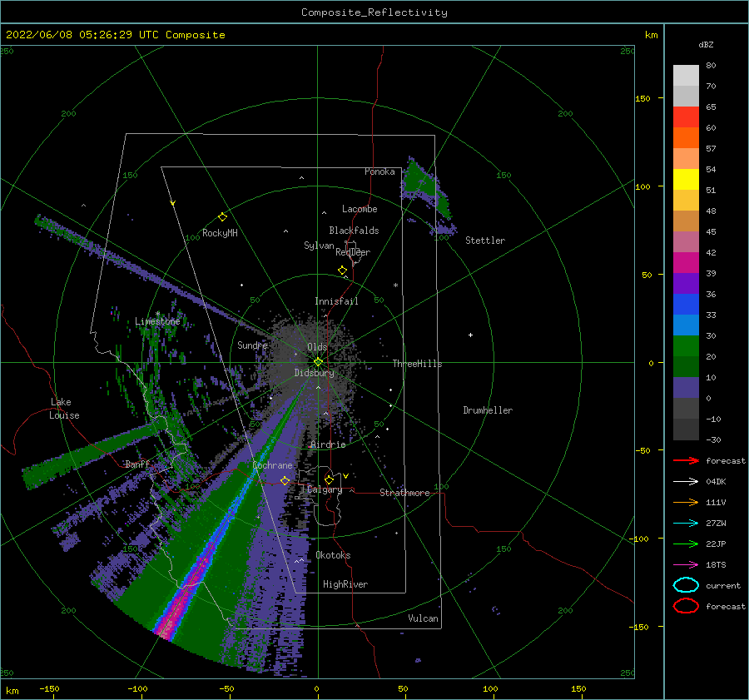Click the Strathmore map label
This screenshot has width=749, height=700.
click(x=404, y=493)
